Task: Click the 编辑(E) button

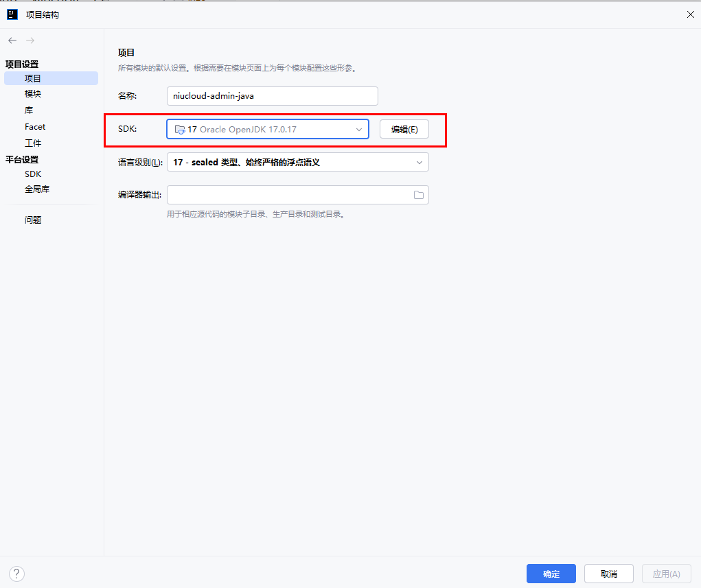Action: click(x=404, y=129)
